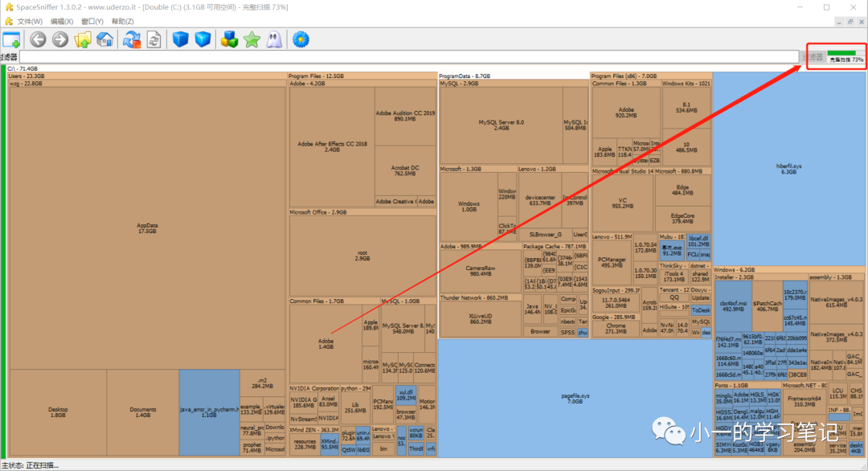Select the root 2.9GB block
The image size is (868, 471).
coord(362,256)
